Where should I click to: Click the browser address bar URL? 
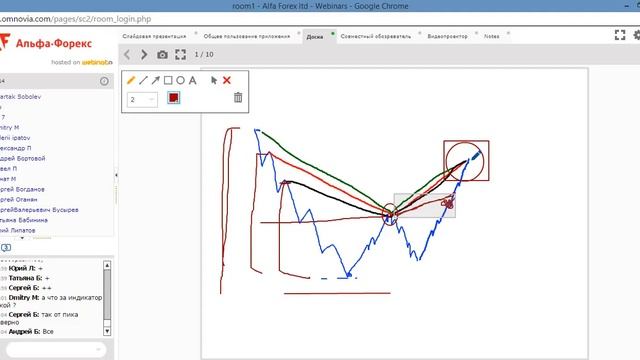(76, 19)
